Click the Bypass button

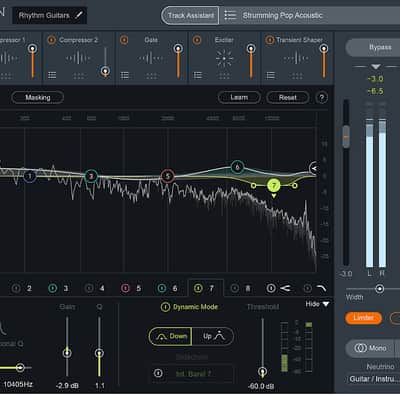coord(373,47)
